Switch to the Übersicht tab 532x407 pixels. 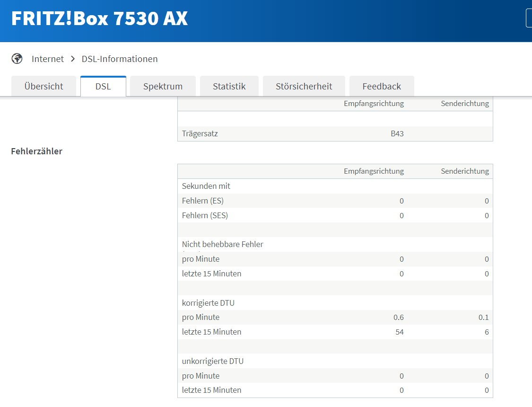44,86
